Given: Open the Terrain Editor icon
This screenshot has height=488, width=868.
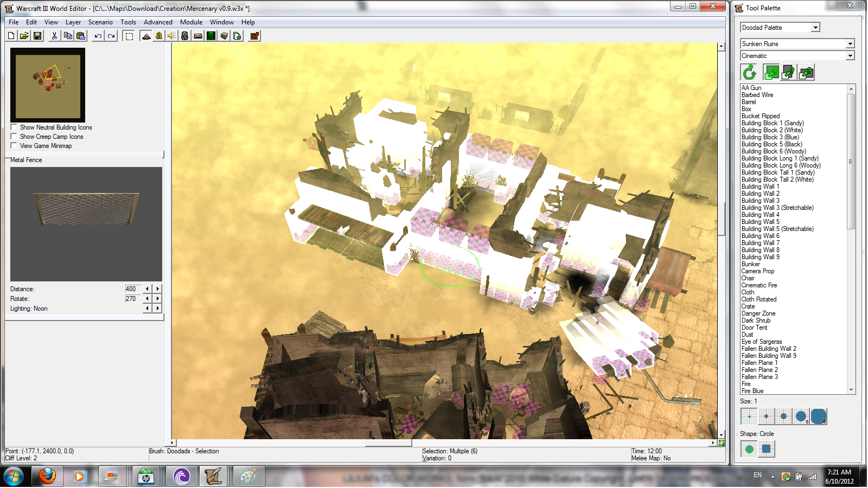Looking at the screenshot, I should [x=146, y=36].
